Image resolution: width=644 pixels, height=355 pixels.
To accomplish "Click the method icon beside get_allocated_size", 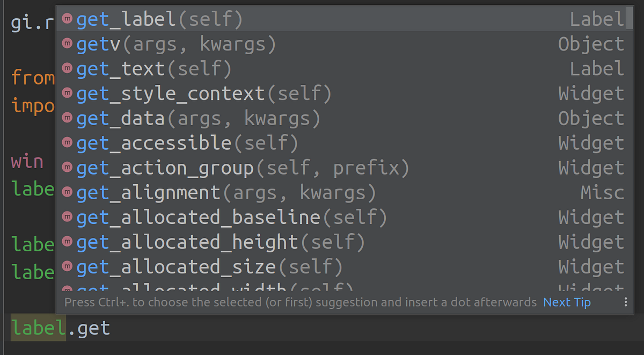I will click(x=67, y=266).
